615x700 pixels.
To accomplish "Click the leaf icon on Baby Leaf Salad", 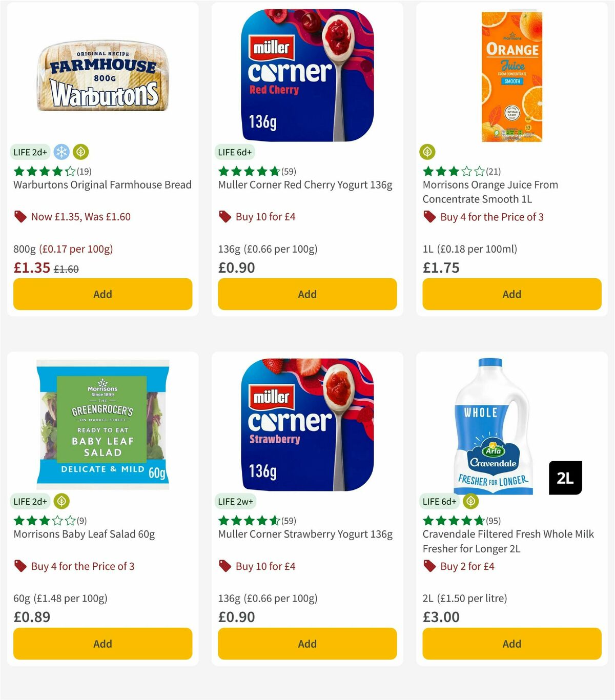I will (61, 501).
